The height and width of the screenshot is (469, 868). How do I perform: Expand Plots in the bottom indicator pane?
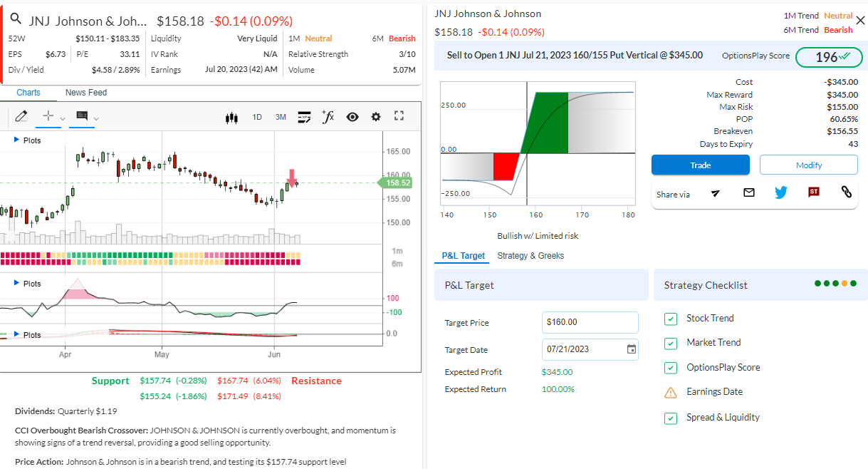(28, 335)
